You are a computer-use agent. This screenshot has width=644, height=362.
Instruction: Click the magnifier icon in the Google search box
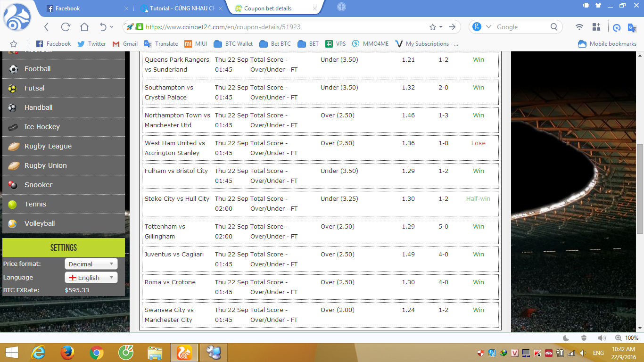pyautogui.click(x=554, y=27)
